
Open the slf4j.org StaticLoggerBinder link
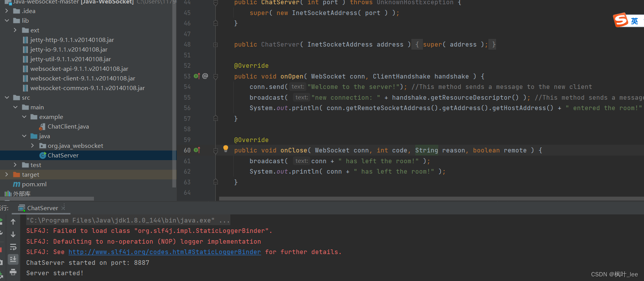coord(164,252)
